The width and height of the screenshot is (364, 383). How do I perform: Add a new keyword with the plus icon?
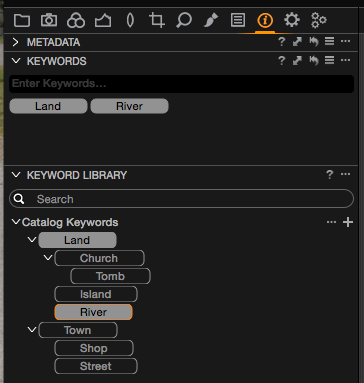348,222
